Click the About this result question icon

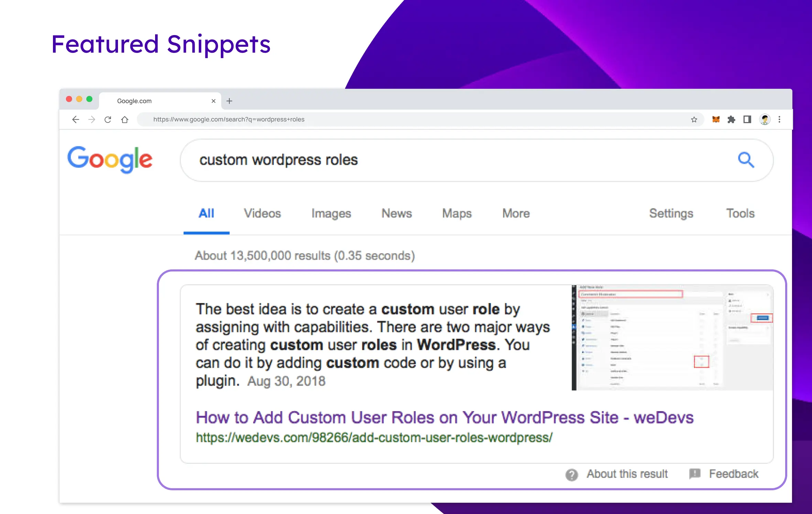(x=572, y=475)
